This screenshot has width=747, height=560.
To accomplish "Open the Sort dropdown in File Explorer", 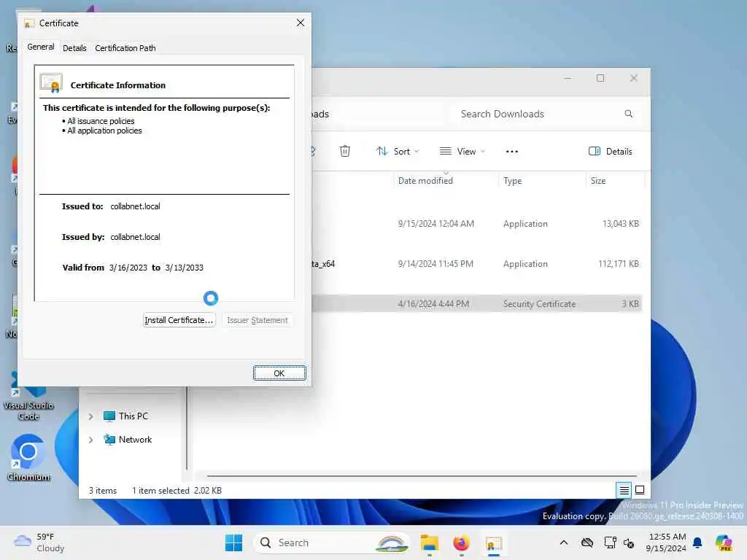I will click(x=398, y=152).
